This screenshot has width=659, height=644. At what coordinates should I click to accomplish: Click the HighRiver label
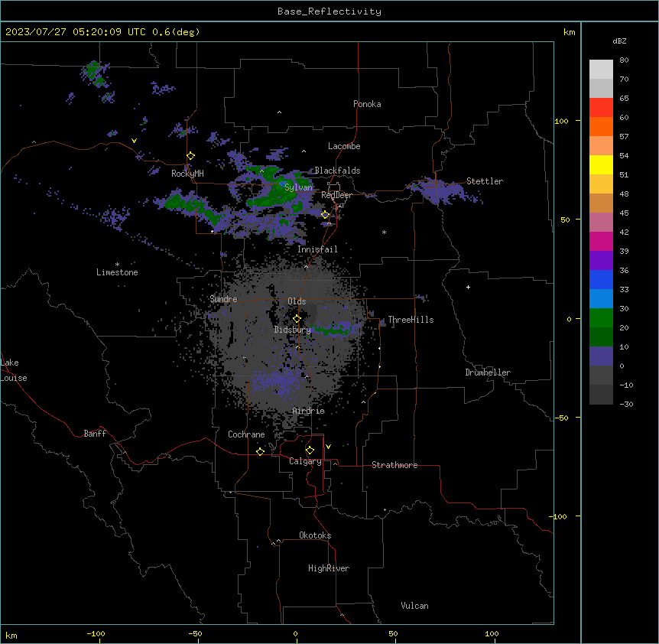pos(328,568)
